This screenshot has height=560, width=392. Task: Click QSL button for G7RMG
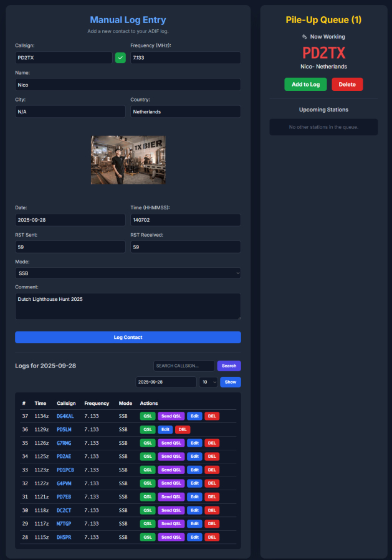point(148,443)
